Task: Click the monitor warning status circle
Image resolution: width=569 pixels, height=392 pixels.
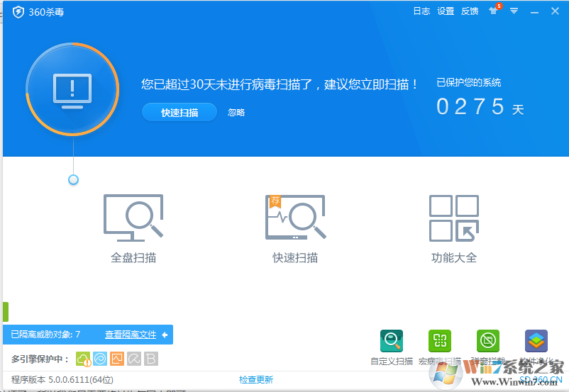Action: coord(72,89)
